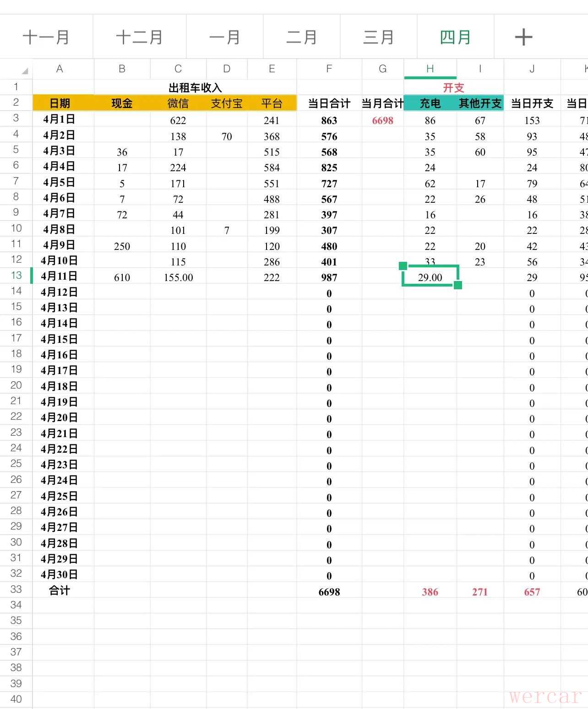This screenshot has width=588, height=709.
Task: Select column E header
Action: (x=272, y=69)
